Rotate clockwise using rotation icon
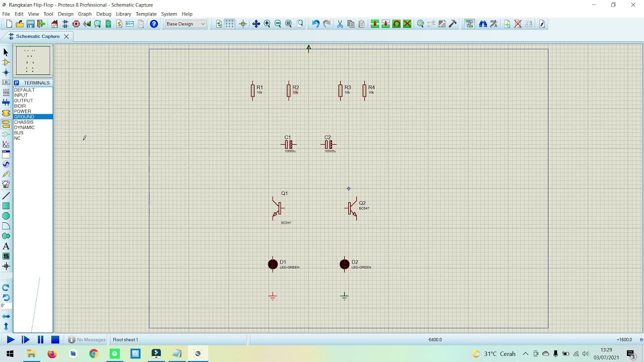 6,288
